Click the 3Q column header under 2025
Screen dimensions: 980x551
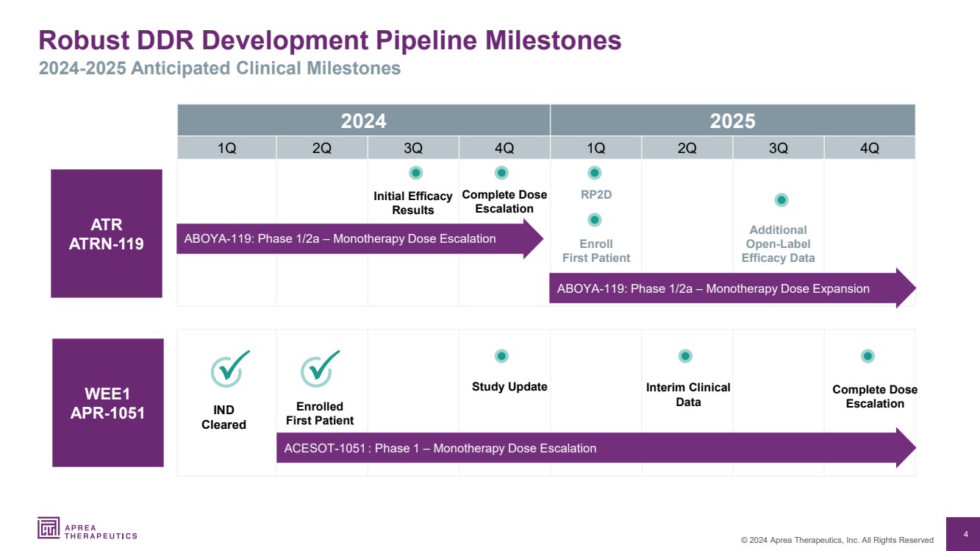[778, 149]
